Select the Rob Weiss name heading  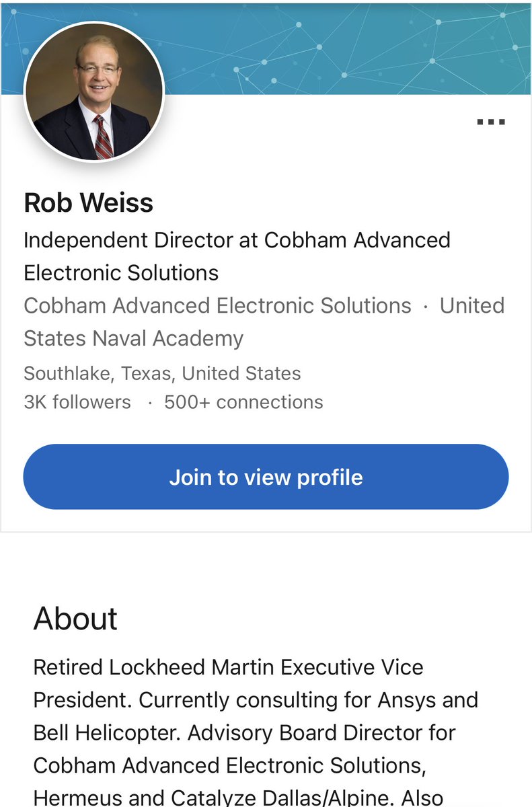pyautogui.click(x=88, y=203)
